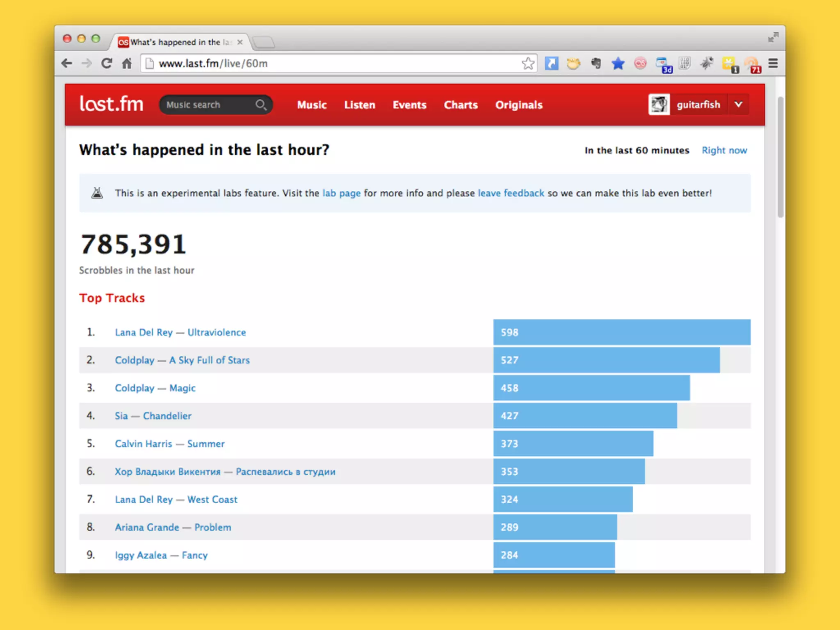Click the 598 scrobbles bar
The width and height of the screenshot is (840, 630).
pos(621,332)
